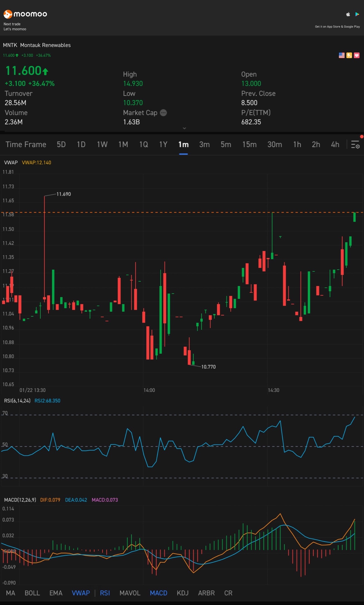Select the 1Q time frame
The height and width of the screenshot is (605, 364).
tap(143, 145)
